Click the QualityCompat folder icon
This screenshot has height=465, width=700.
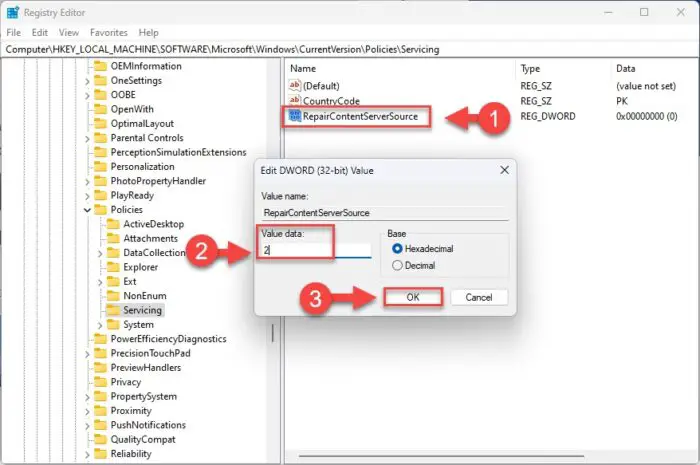[100, 439]
